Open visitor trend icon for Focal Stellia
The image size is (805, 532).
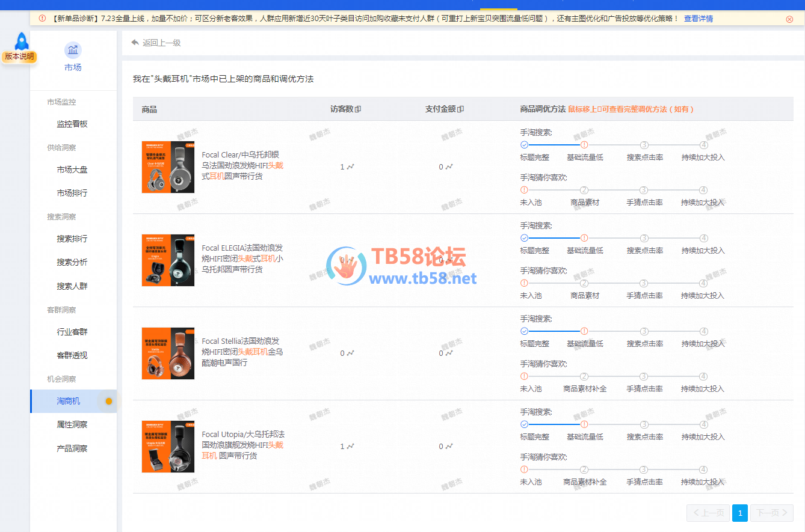pyautogui.click(x=350, y=353)
